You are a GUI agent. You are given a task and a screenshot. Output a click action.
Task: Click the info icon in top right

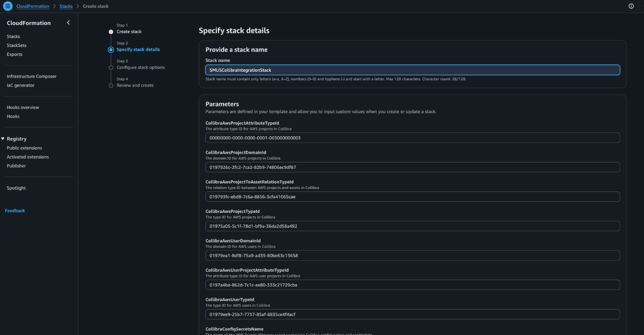[x=631, y=6]
